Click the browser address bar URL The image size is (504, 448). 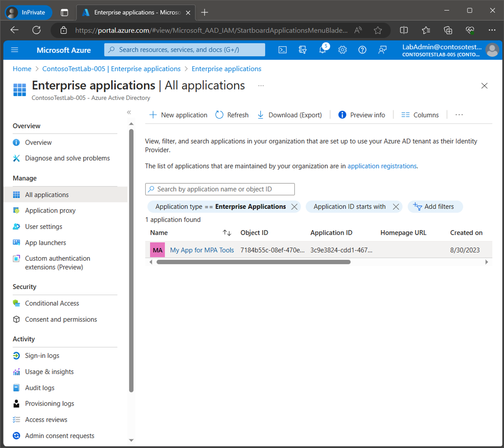[211, 30]
